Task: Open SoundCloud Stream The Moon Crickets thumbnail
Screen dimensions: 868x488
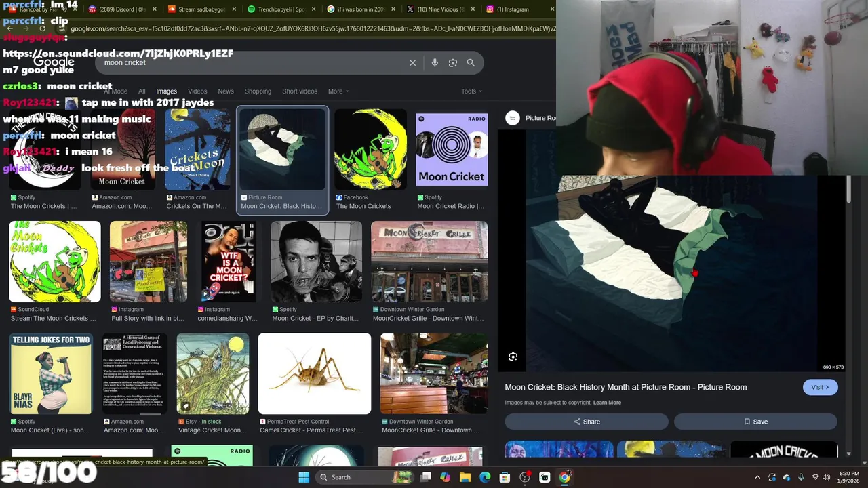Action: [54, 262]
